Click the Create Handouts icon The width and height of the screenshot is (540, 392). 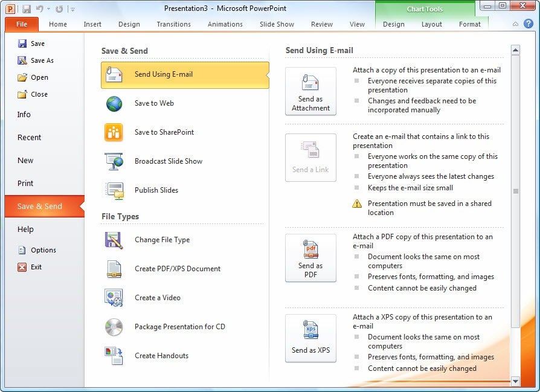tap(114, 356)
